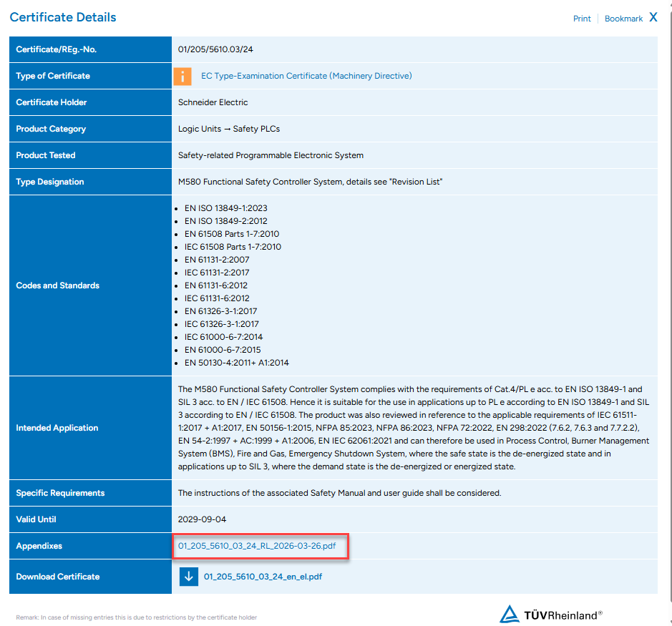Click standard IEC 61131-2:2017

coord(217,273)
